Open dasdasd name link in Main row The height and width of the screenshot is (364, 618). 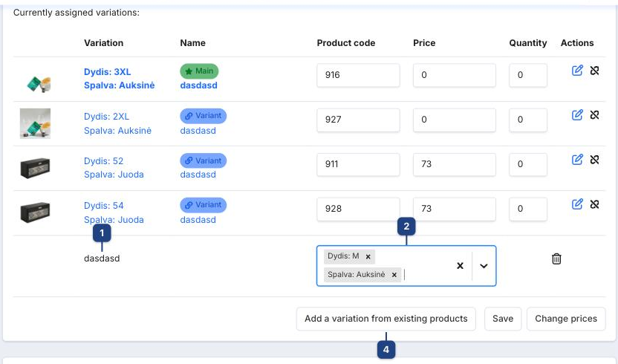[x=198, y=85]
